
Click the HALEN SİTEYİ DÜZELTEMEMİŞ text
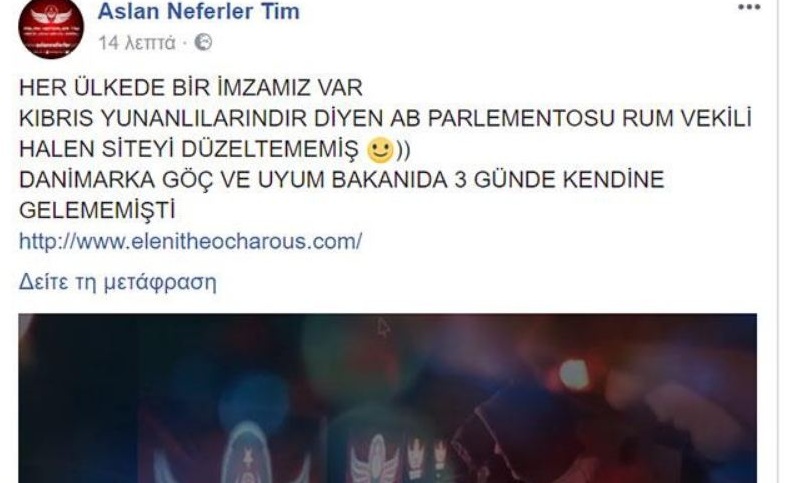click(x=189, y=149)
